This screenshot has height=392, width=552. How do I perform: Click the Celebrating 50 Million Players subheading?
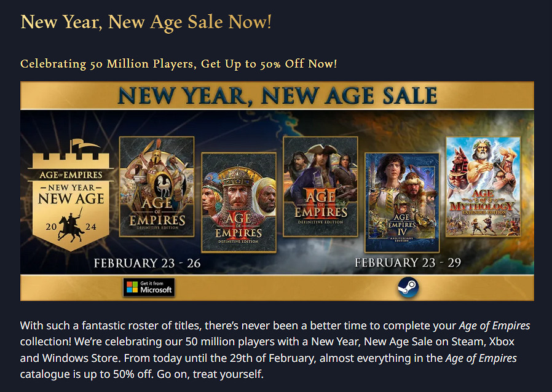coord(178,64)
